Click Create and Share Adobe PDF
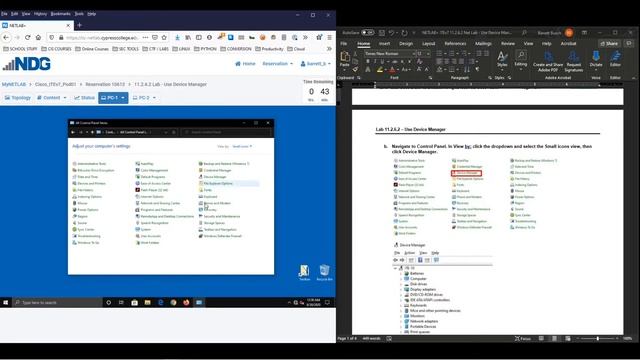The height and width of the screenshot is (360, 640). pos(548,61)
